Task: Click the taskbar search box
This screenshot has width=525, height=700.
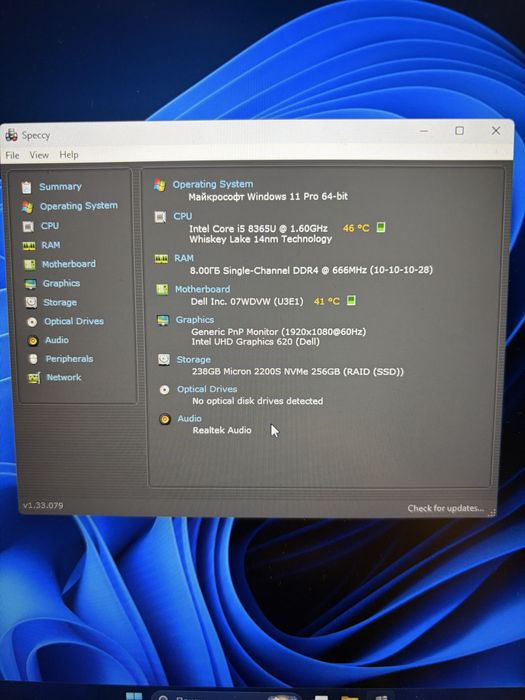Action: coord(225,696)
